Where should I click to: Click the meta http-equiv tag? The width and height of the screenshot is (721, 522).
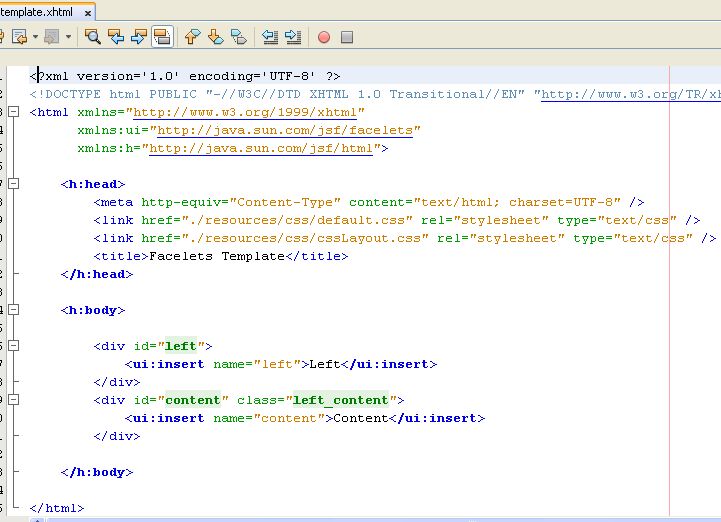tap(369, 202)
